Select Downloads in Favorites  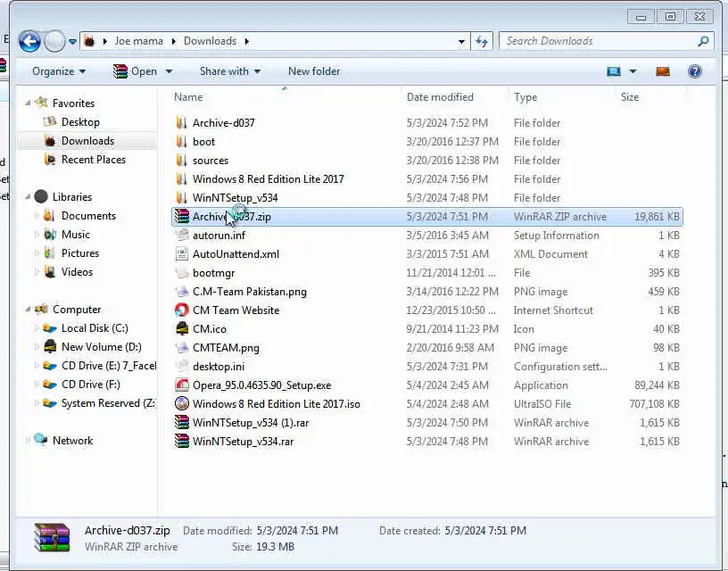point(87,141)
